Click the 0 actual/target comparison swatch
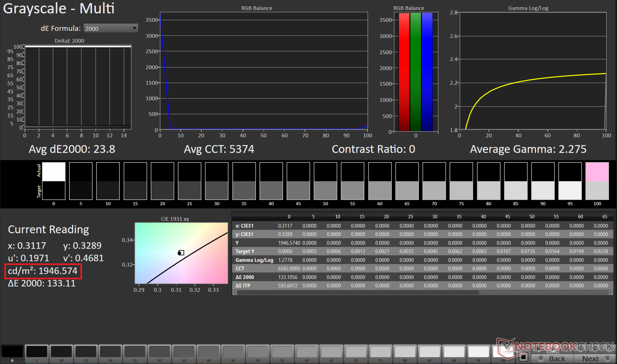This screenshot has width=617, height=364. [54, 181]
